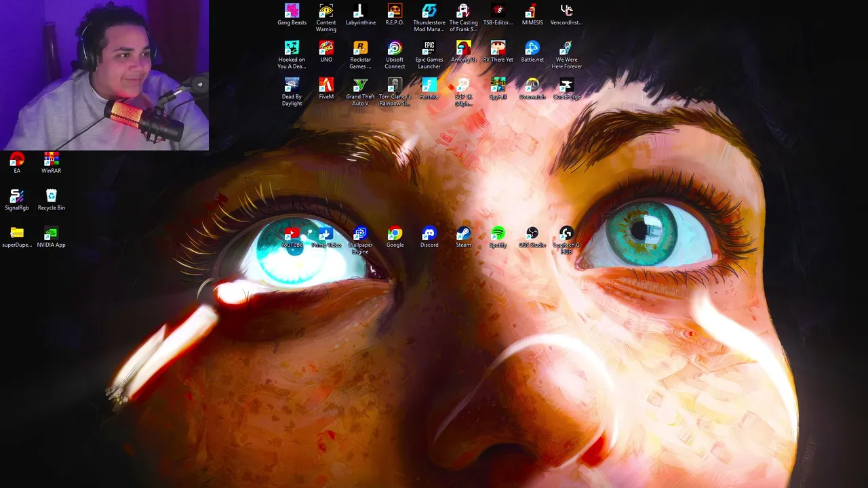The image size is (868, 488).
Task: Select the Grand Theft Auto V icon
Action: tap(360, 92)
